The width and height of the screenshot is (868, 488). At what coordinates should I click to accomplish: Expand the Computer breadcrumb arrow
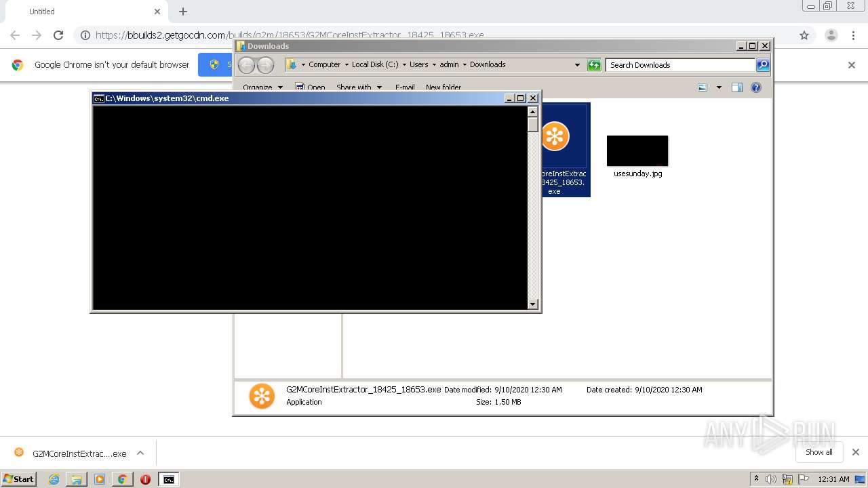click(346, 65)
